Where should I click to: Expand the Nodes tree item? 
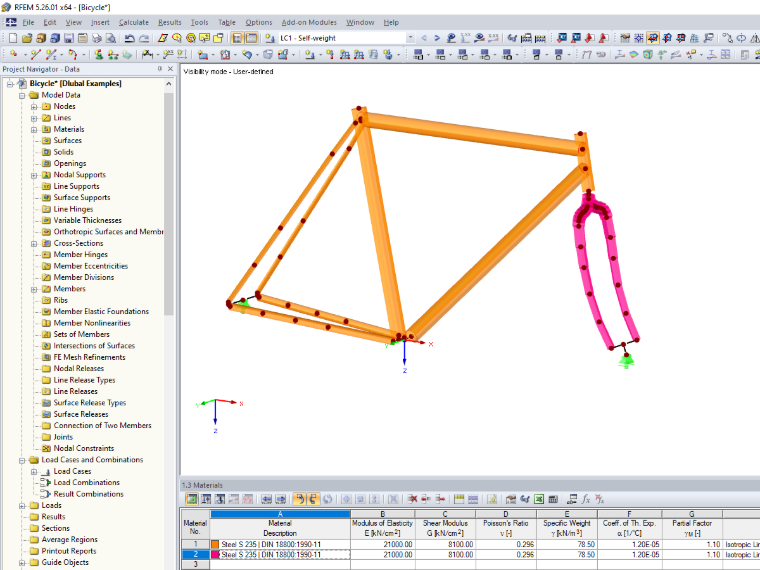[34, 107]
